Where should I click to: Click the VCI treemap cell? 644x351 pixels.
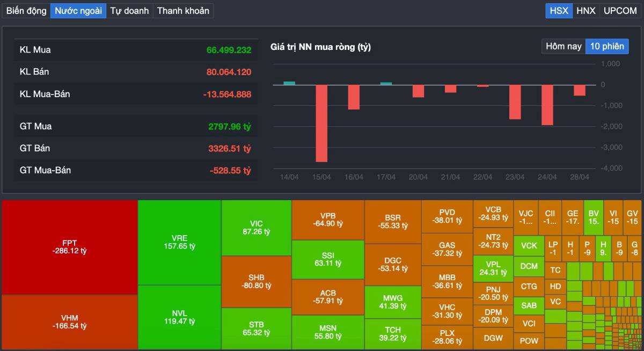(529, 323)
